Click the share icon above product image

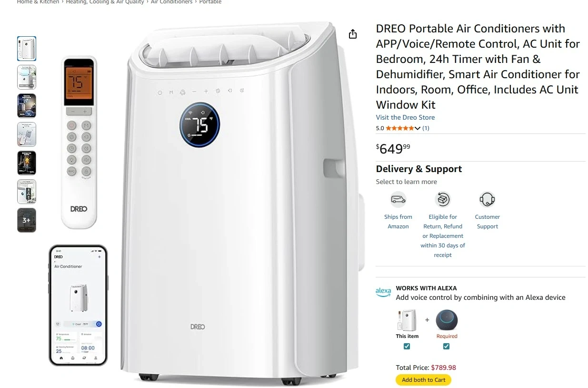click(353, 34)
